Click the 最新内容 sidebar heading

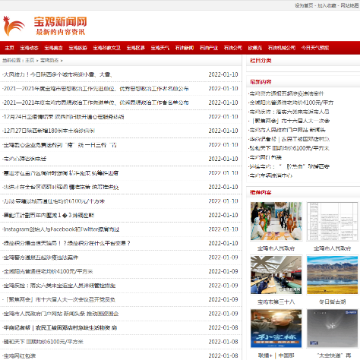(x=261, y=82)
